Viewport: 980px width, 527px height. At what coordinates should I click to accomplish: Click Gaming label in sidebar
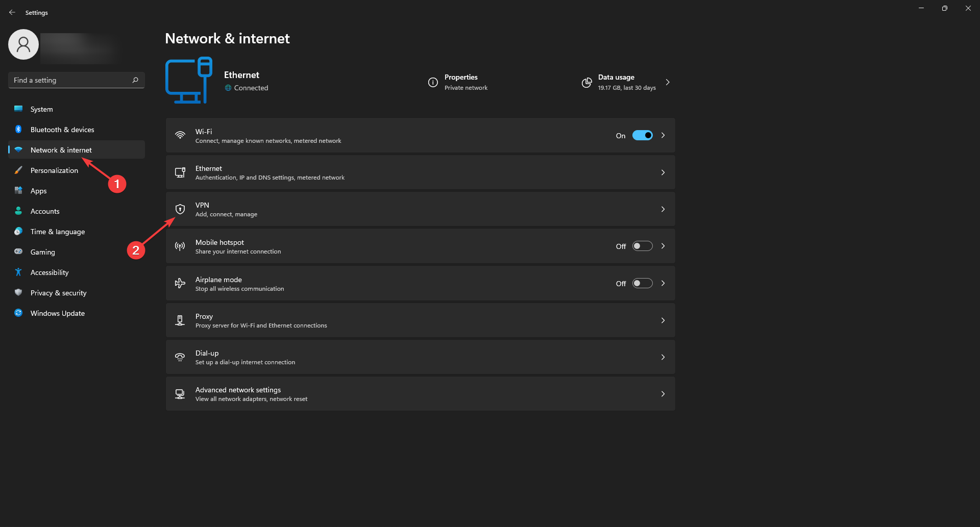43,252
